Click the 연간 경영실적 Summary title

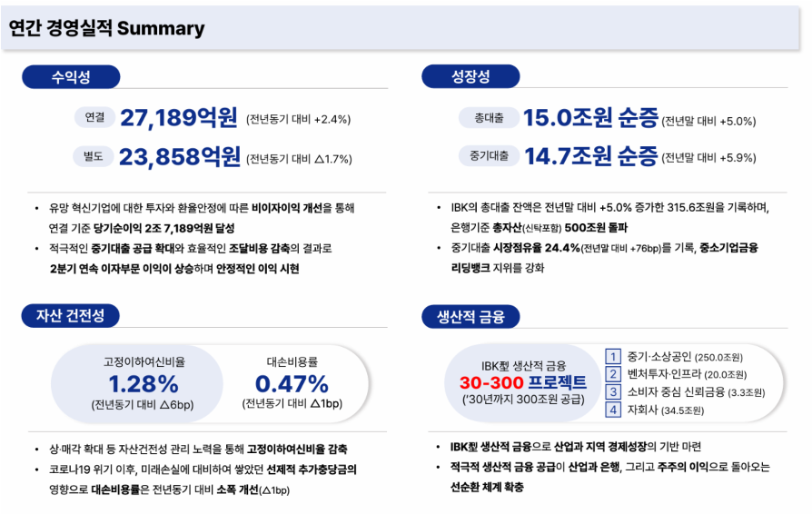point(107,28)
